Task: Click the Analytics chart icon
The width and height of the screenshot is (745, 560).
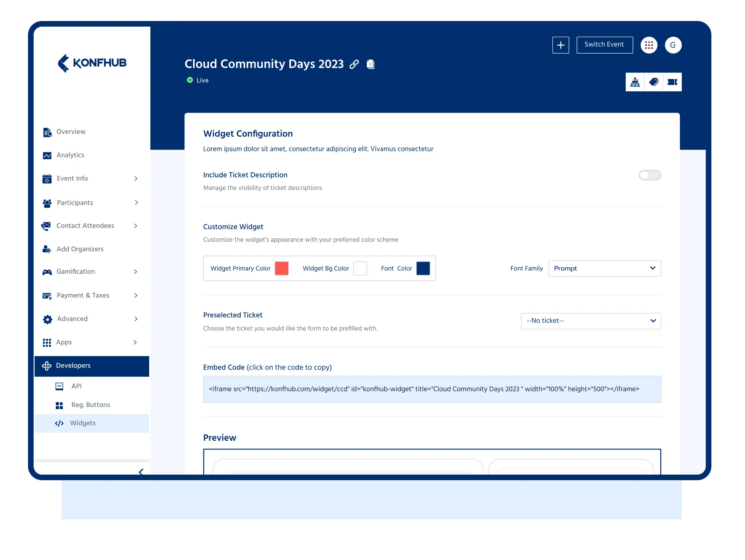Action: 47,155
